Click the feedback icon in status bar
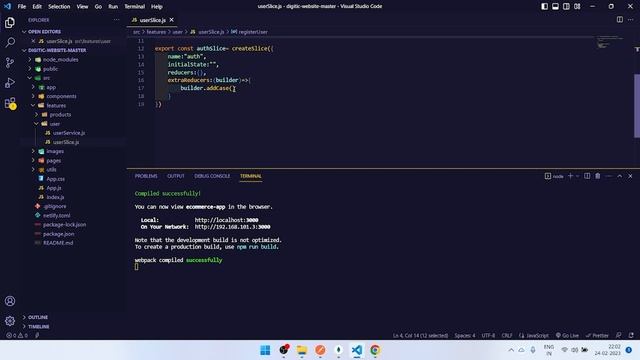The width and height of the screenshot is (640, 360). tap(618, 336)
